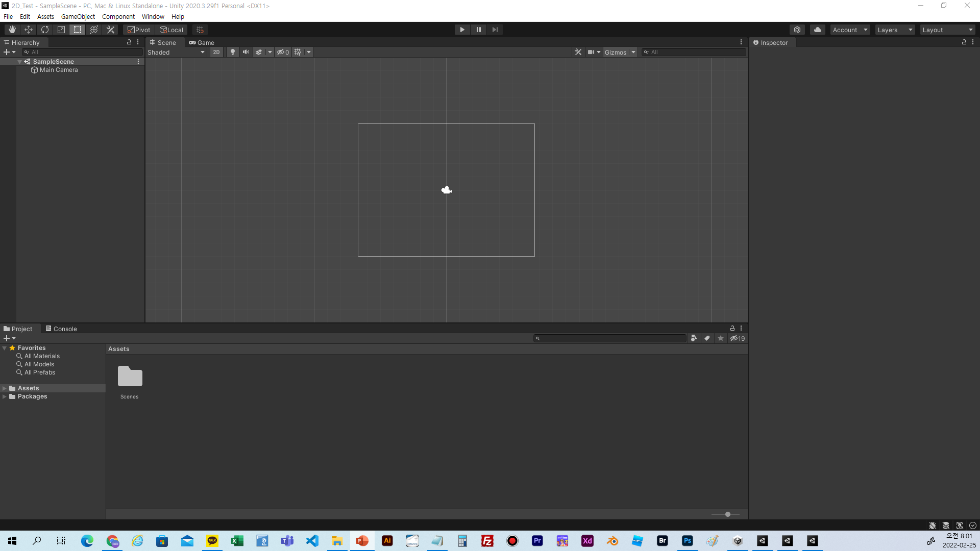
Task: Toggle grid snapping button in toolbar
Action: (x=200, y=30)
